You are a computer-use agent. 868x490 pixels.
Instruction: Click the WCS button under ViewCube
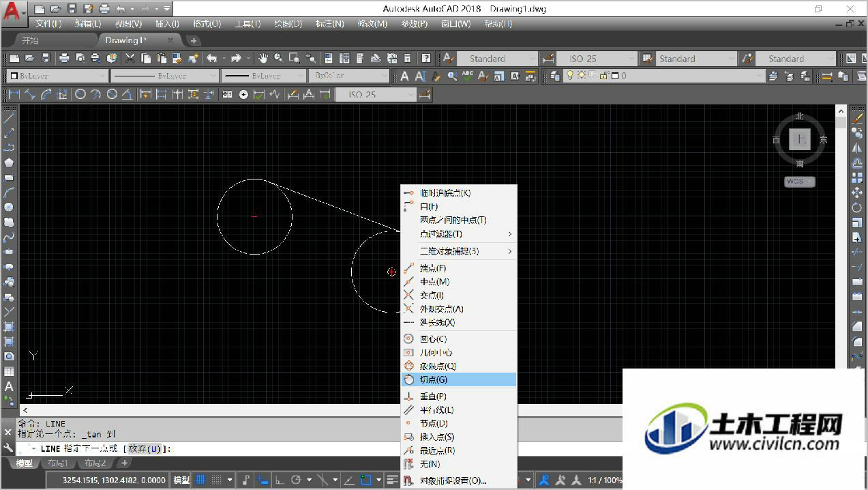click(x=799, y=182)
